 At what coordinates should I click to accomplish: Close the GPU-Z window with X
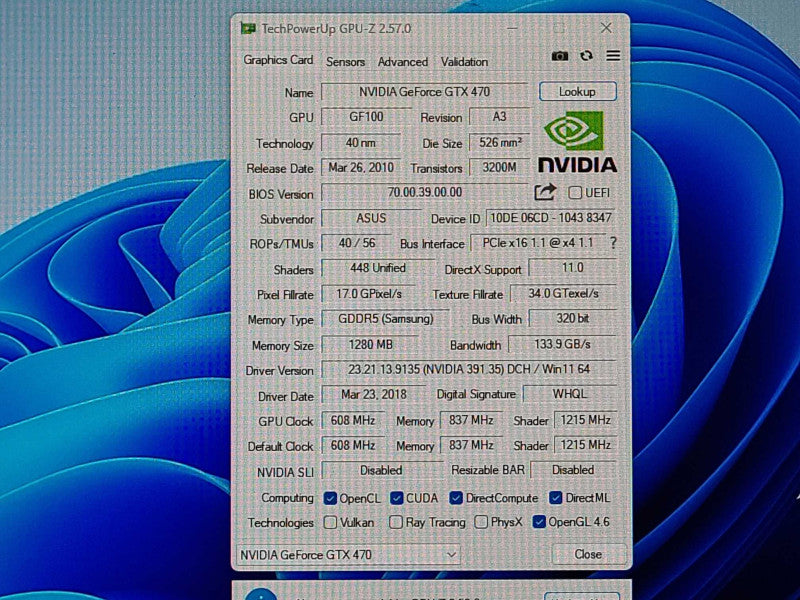(x=606, y=28)
